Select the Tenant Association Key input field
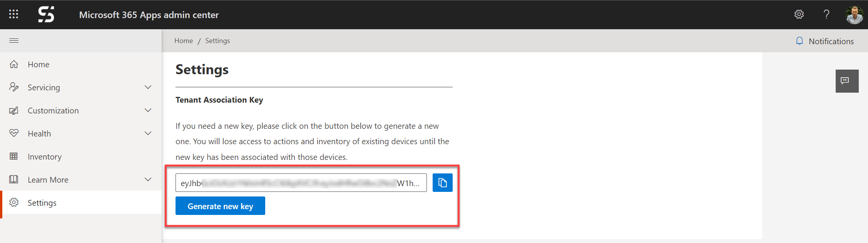Viewport: 868px width, 243px height. point(301,183)
